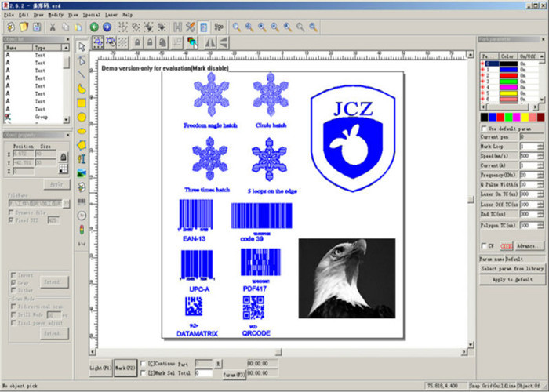The height and width of the screenshot is (392, 549).
Task: Choose the magenta pen color swatch
Action: click(x=522, y=117)
